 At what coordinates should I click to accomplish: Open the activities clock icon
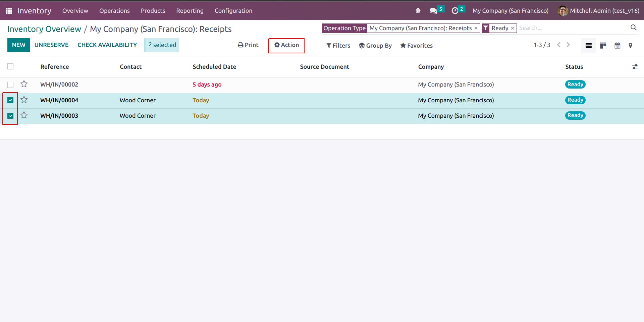455,11
